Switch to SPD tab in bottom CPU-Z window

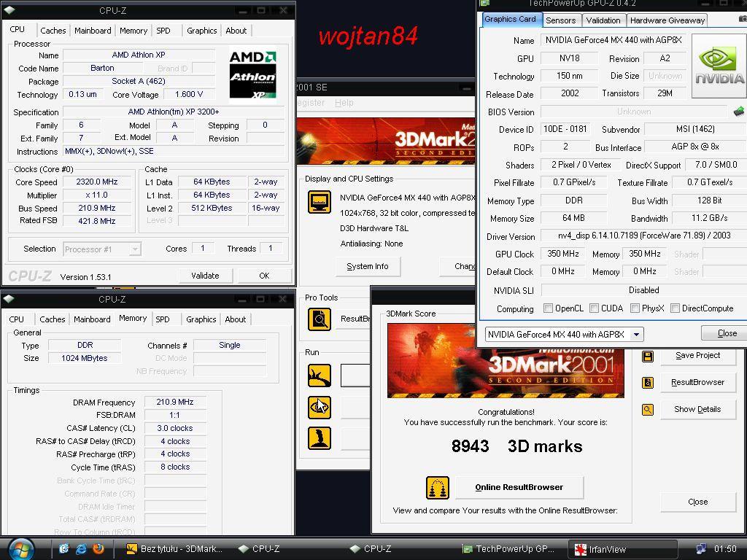[x=163, y=319]
